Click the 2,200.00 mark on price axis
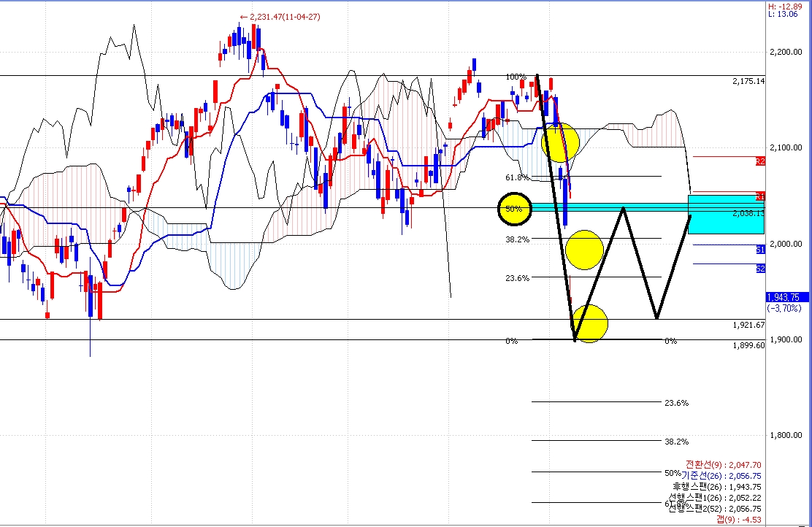 [x=787, y=53]
